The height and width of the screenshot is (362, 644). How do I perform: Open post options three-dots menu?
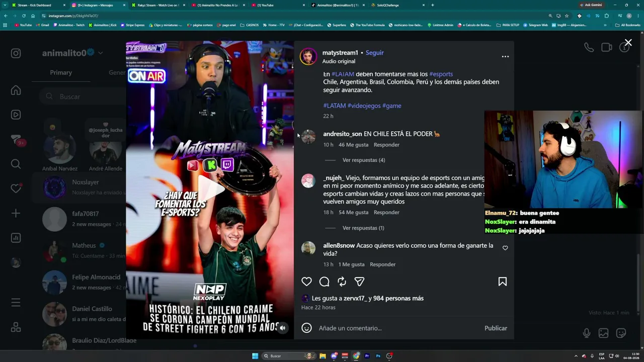505,56
